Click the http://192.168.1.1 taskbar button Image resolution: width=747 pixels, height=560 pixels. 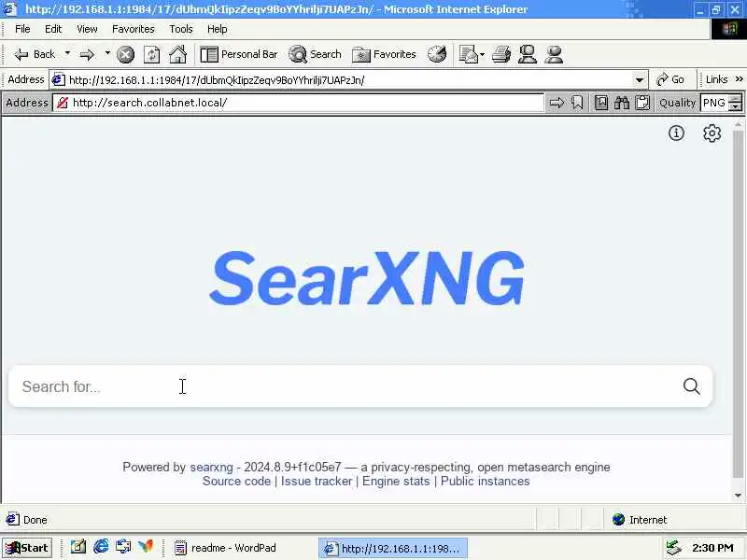[x=393, y=548]
